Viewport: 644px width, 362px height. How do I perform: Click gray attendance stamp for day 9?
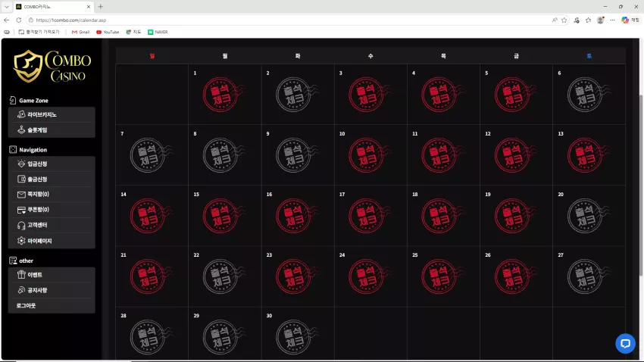coord(296,155)
